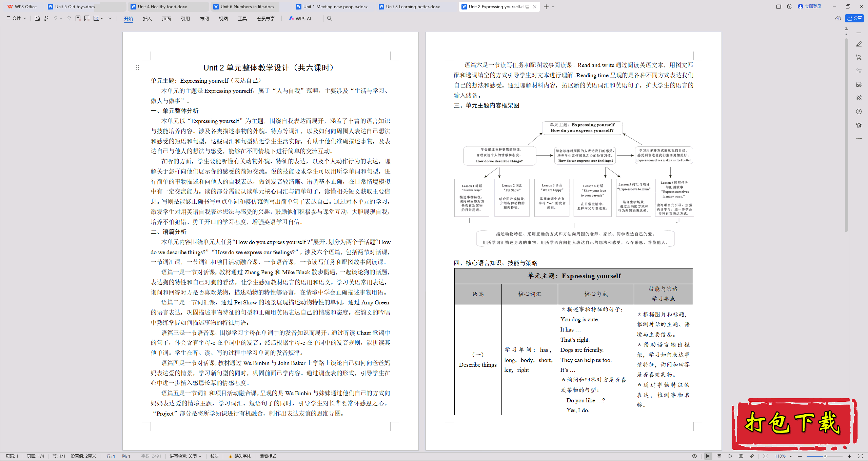Click 缺失字体 missing fonts warning
The width and height of the screenshot is (868, 461).
(x=240, y=456)
